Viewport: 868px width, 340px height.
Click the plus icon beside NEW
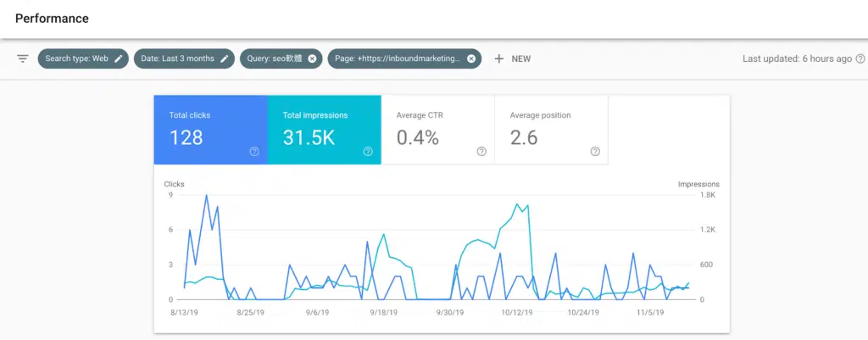tap(498, 59)
